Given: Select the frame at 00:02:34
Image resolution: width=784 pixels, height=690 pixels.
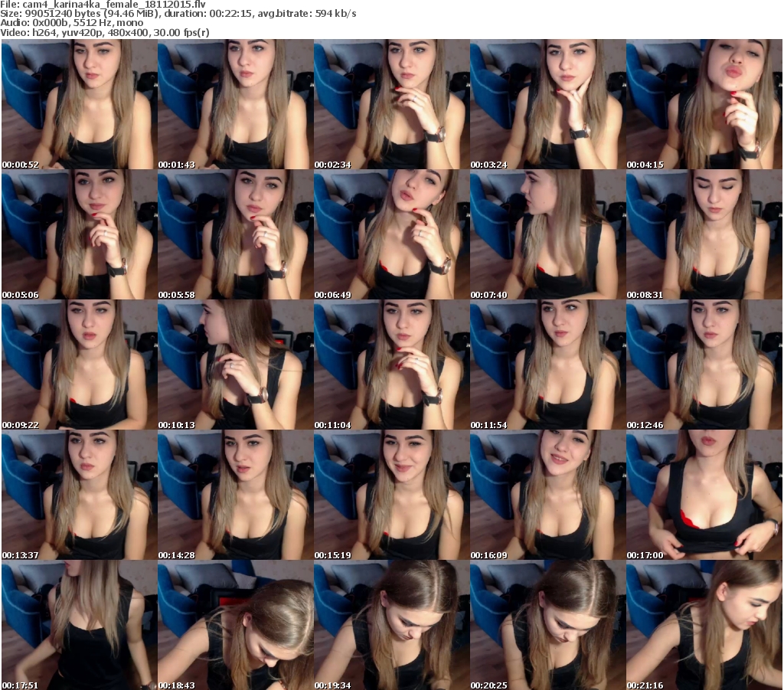Looking at the screenshot, I should coord(391,104).
